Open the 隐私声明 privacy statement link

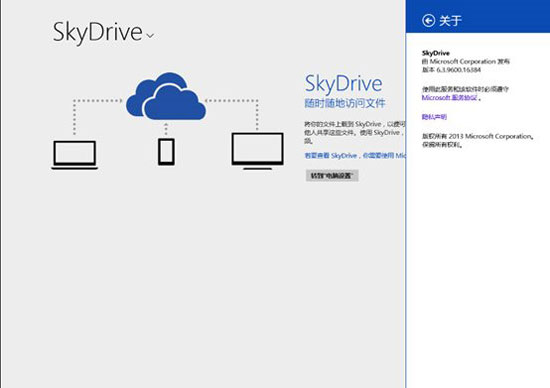point(434,117)
